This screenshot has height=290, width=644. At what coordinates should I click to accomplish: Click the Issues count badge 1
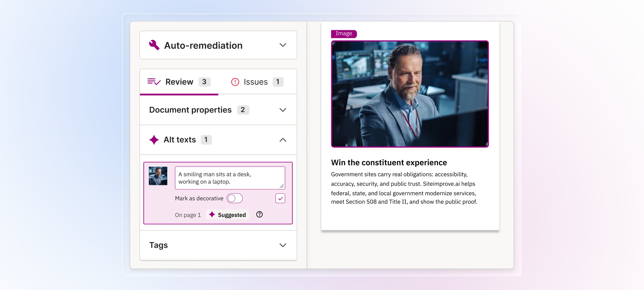click(x=278, y=82)
